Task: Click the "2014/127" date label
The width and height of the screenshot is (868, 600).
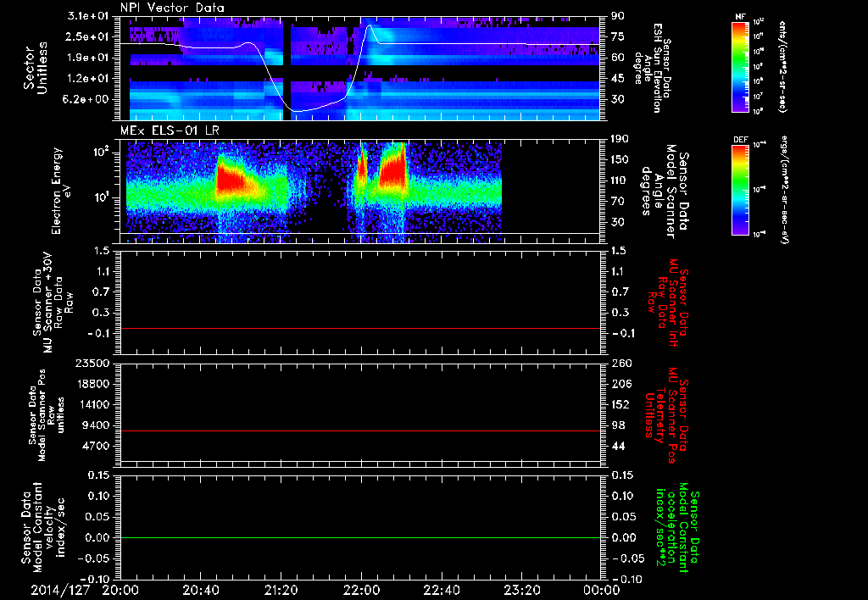Action: tap(60, 590)
